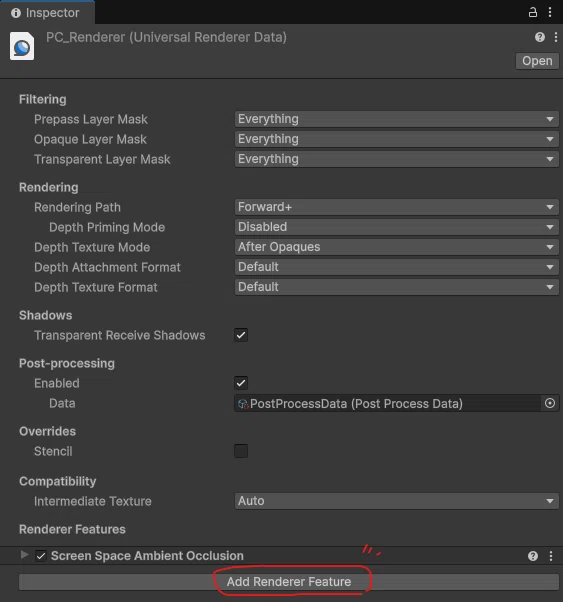Click the Intermediate Texture label

point(93,501)
